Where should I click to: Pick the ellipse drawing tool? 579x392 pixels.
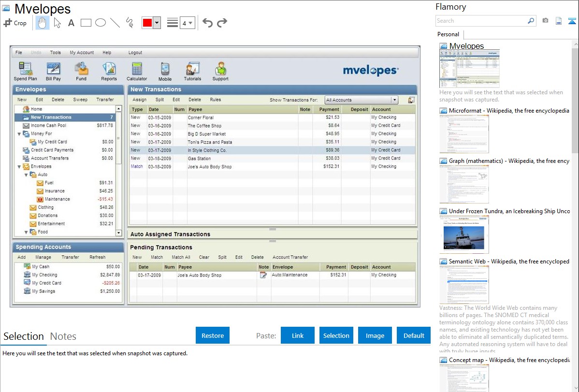pyautogui.click(x=100, y=23)
